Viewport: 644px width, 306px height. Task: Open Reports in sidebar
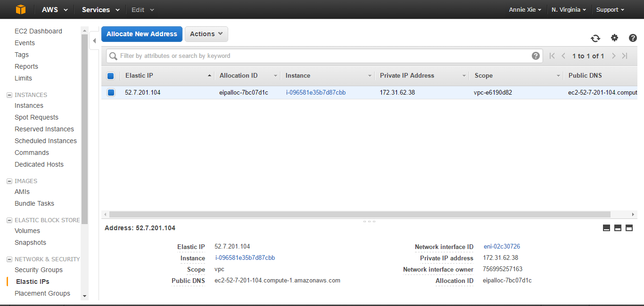coord(26,66)
